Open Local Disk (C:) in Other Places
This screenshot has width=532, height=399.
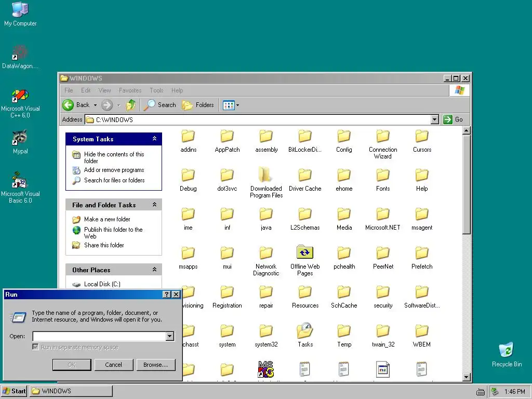tap(102, 284)
